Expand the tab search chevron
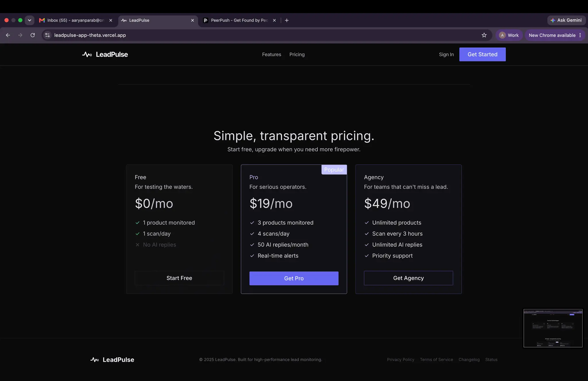The width and height of the screenshot is (588, 381). 29,20
